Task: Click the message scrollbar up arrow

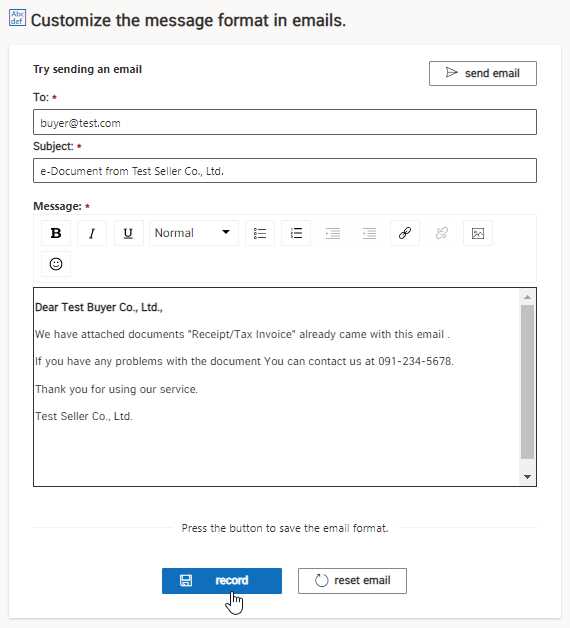Action: coord(528,297)
